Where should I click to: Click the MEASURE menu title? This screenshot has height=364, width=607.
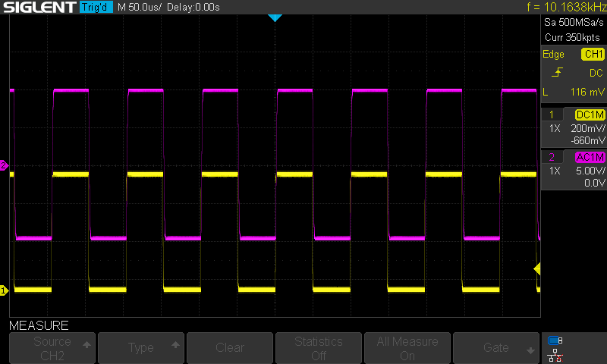[39, 325]
